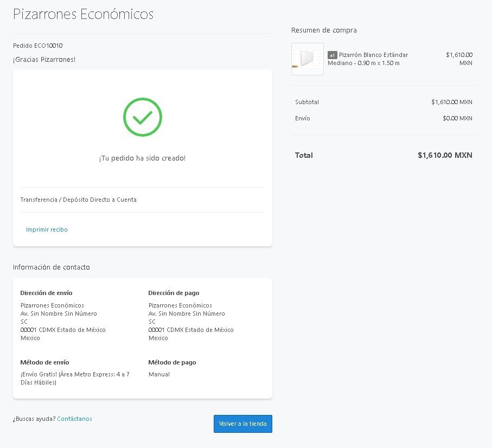Select the Pedido ECO10010 order number
The image size is (492, 448).
point(41,46)
